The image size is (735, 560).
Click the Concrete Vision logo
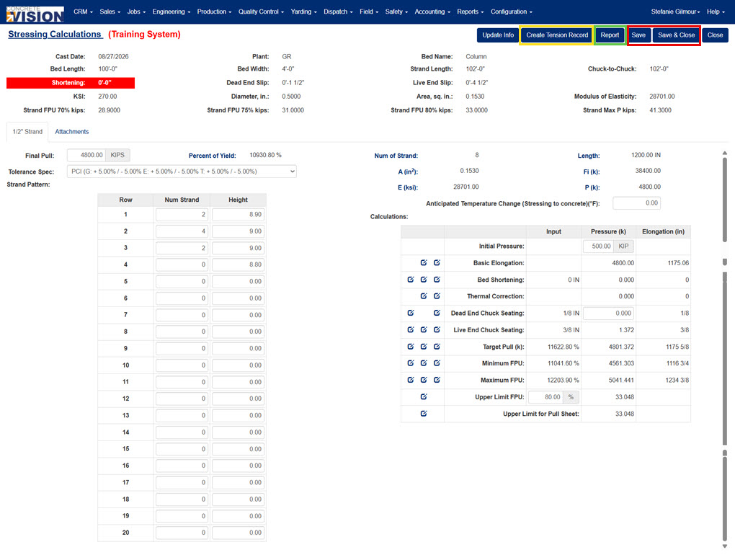pyautogui.click(x=35, y=14)
